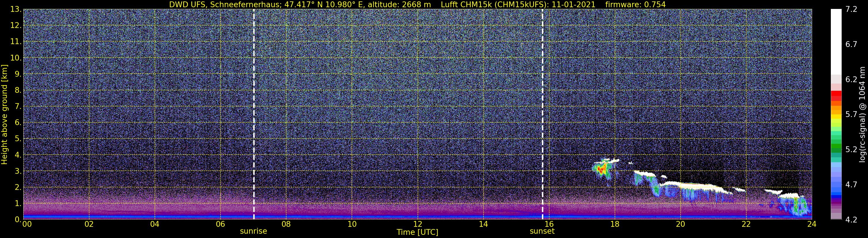The width and height of the screenshot is (868, 238).
Task: Click the 24 time axis tick label
Action: tap(812, 224)
